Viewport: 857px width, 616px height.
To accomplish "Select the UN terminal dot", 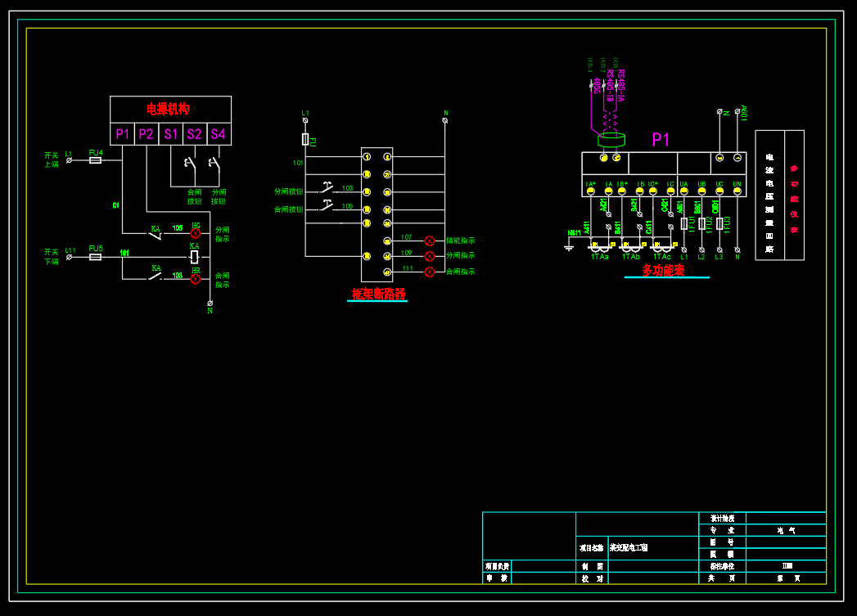I will click(x=737, y=191).
